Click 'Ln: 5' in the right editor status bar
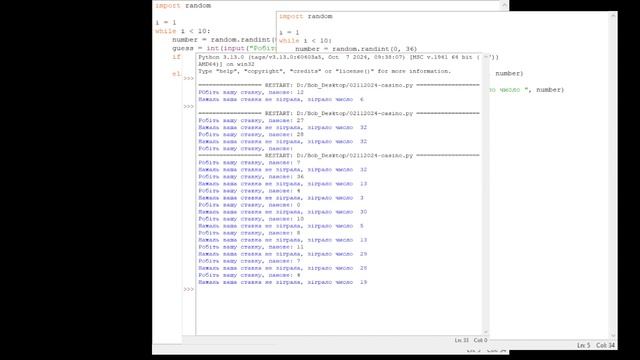The height and width of the screenshot is (360, 640). 583,345
